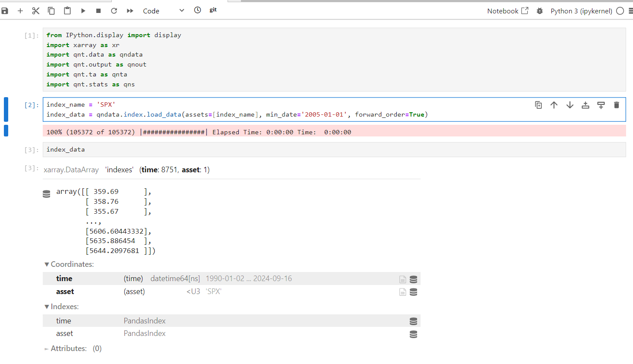Run the selected cell with the play button
The width and height of the screenshot is (633, 364).
tap(83, 11)
